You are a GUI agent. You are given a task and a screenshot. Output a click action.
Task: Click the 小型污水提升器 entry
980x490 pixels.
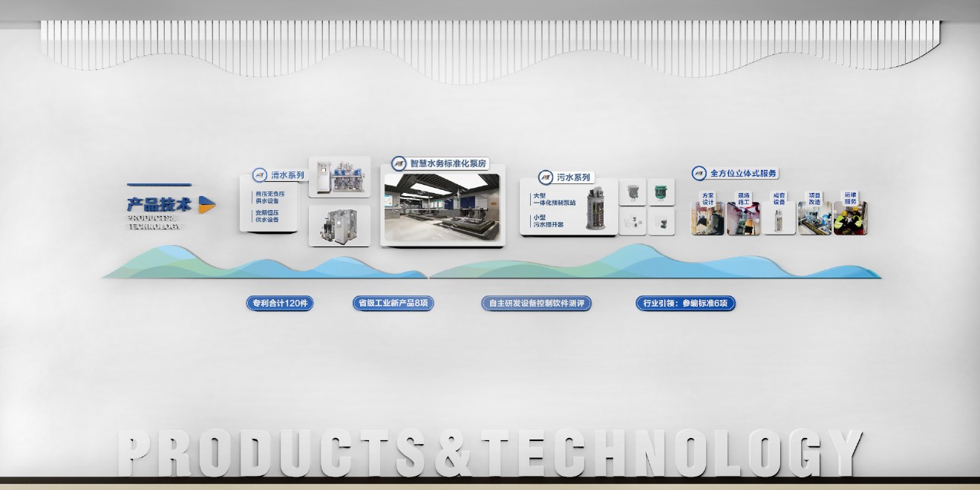coord(548,220)
